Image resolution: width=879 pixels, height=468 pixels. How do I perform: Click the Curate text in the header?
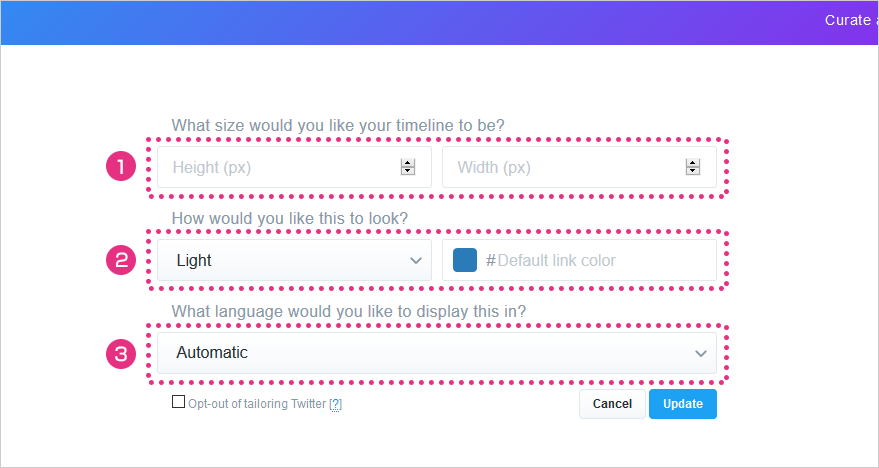coord(848,20)
